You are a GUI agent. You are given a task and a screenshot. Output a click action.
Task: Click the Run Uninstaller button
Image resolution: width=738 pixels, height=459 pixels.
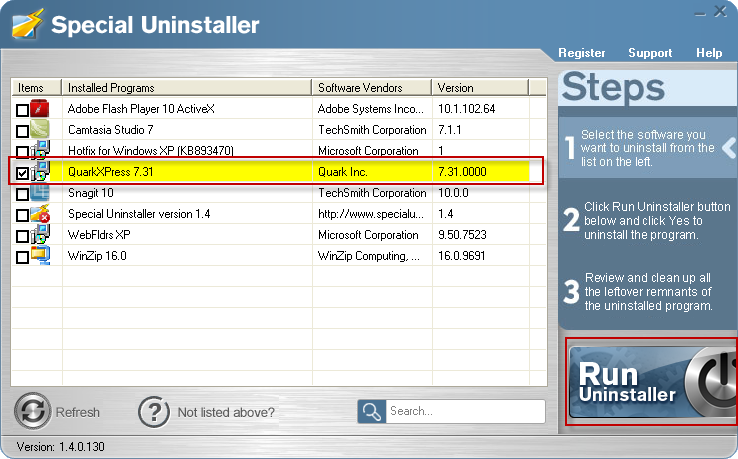(x=652, y=382)
